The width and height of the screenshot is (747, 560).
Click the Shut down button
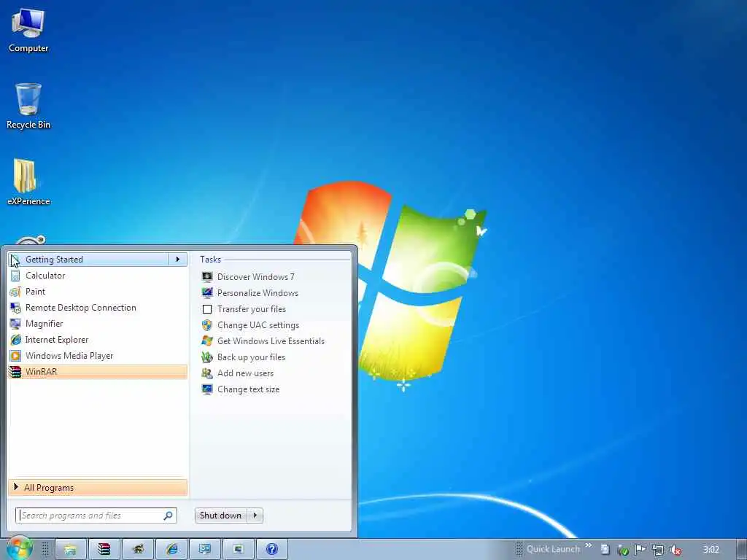(221, 516)
